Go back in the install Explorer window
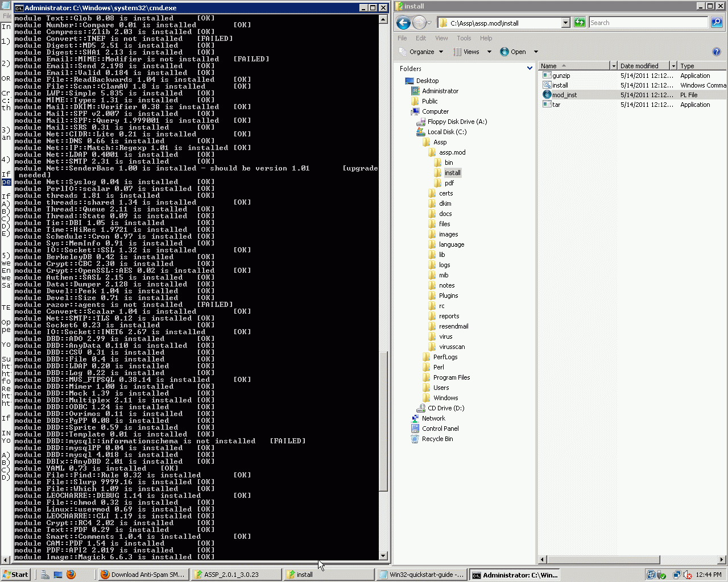 click(403, 23)
